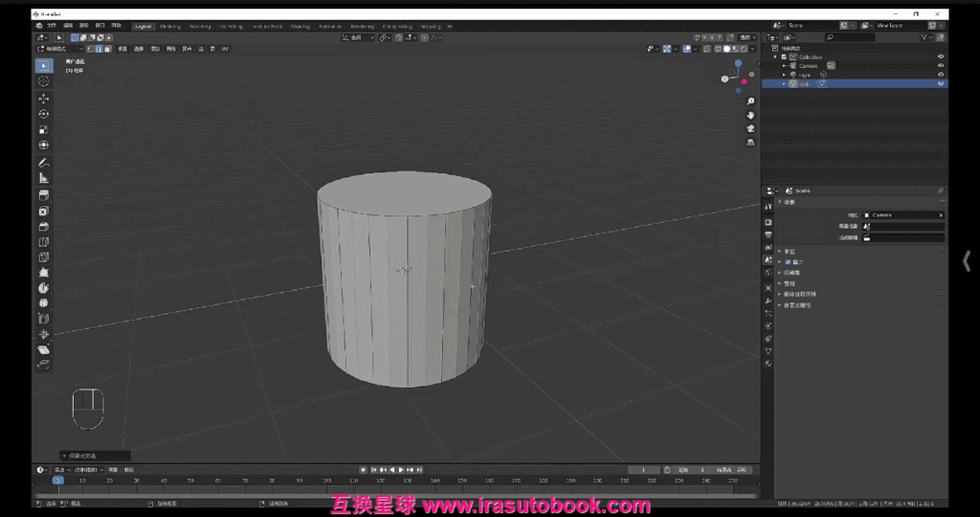Image resolution: width=980 pixels, height=517 pixels.
Task: Select the Edge Slide tool
Action: pos(44,319)
